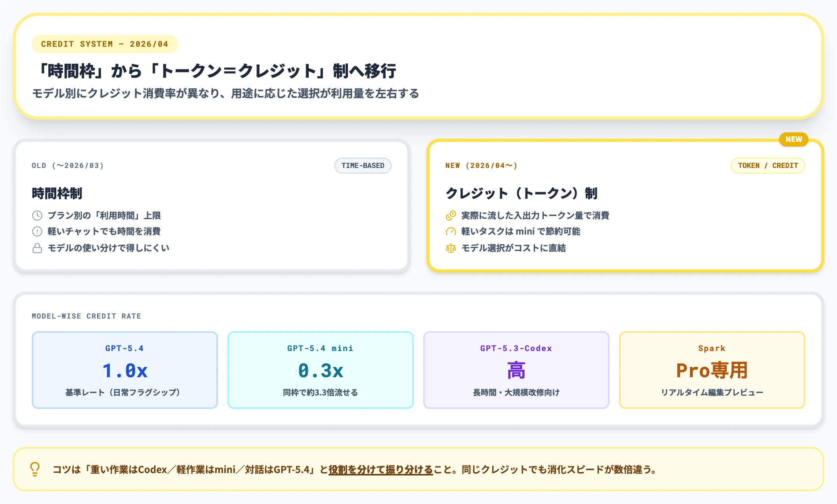
Task: Select the lock icon beside モデルの使い分けで得しにくい
Action: point(37,248)
